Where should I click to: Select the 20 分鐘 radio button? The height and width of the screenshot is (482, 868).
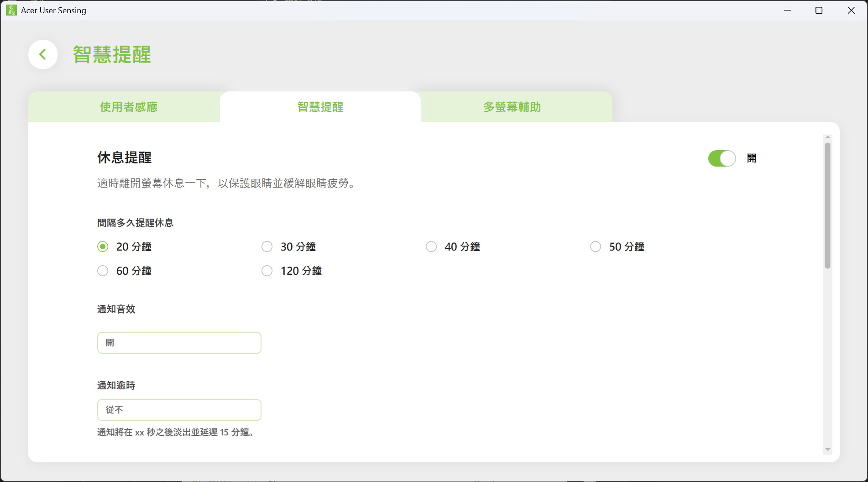[103, 246]
